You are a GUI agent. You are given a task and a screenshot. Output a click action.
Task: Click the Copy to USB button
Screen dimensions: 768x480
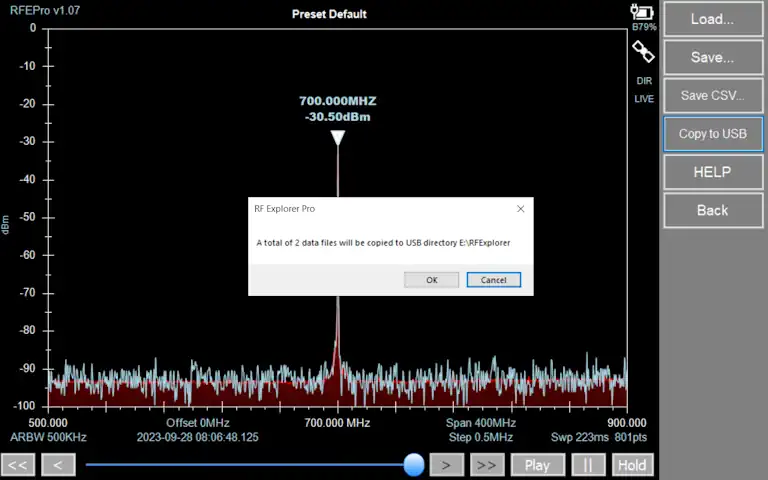click(x=712, y=134)
